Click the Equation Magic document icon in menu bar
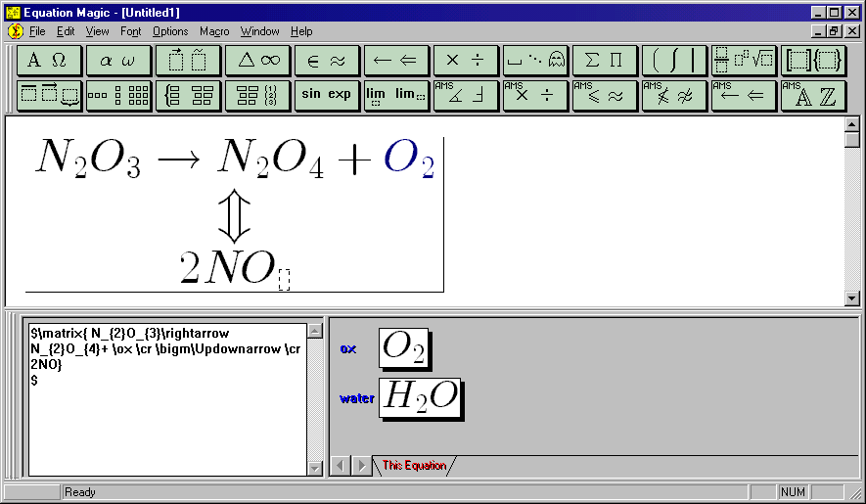This screenshot has height=504, width=866. click(x=16, y=31)
